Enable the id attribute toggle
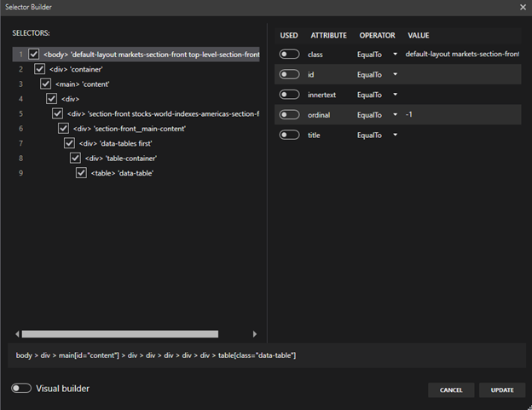The height and width of the screenshot is (410, 532). coord(290,74)
